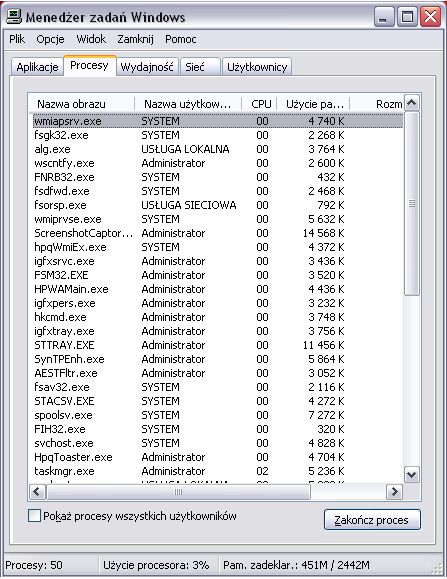The image size is (447, 579).
Task: Select the ScreenshotCaptor process row
Action: point(218,233)
